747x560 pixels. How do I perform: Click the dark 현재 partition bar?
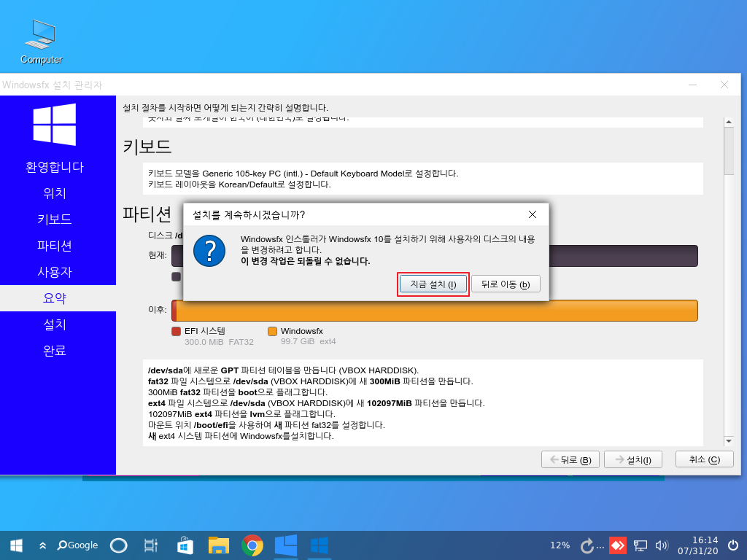[624, 256]
